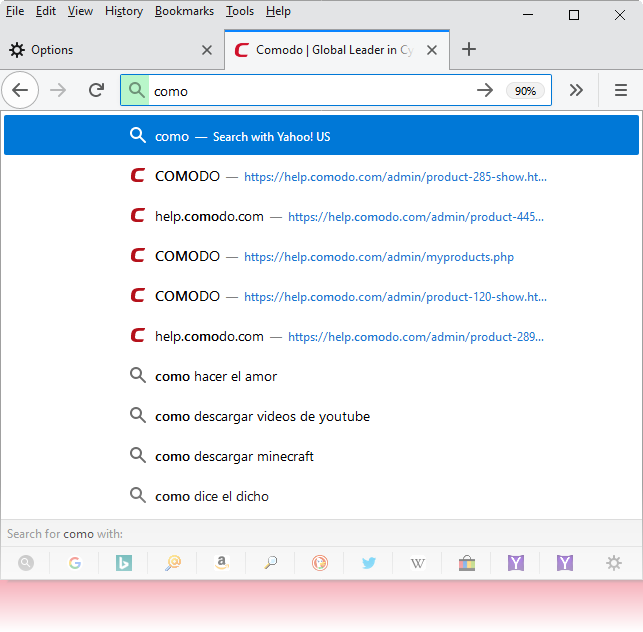Click into the address bar text 'como'
Screen dimensions: 643x632
[171, 91]
